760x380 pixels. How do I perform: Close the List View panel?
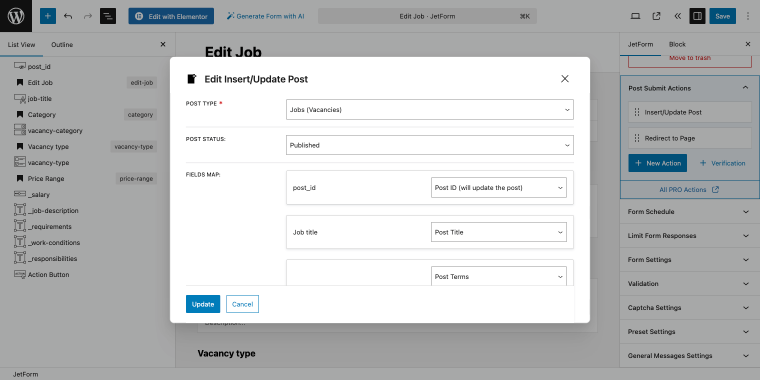click(x=163, y=45)
